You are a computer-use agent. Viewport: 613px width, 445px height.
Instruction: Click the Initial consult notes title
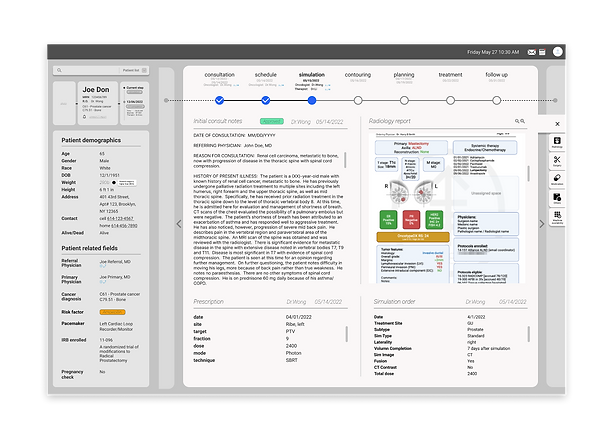coord(218,121)
